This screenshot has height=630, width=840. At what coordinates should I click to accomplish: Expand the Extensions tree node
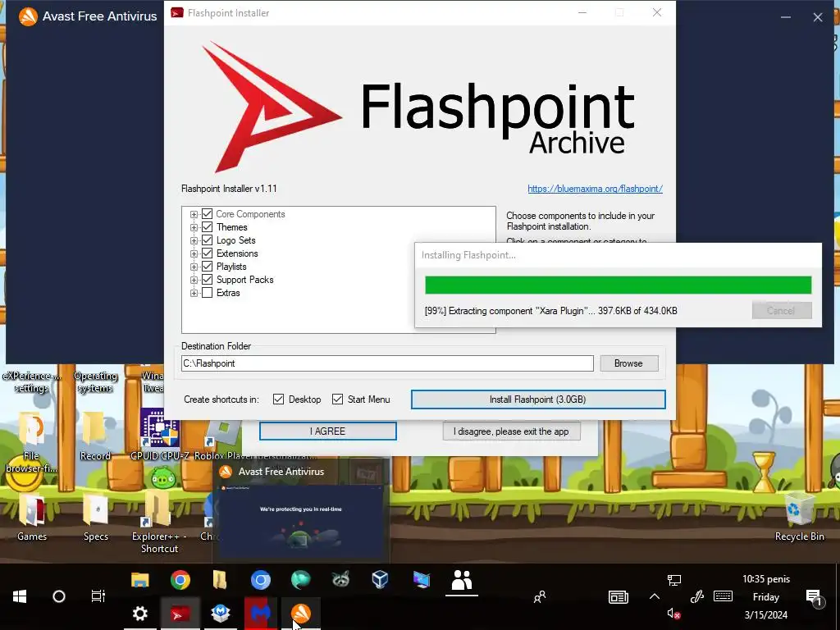194,253
